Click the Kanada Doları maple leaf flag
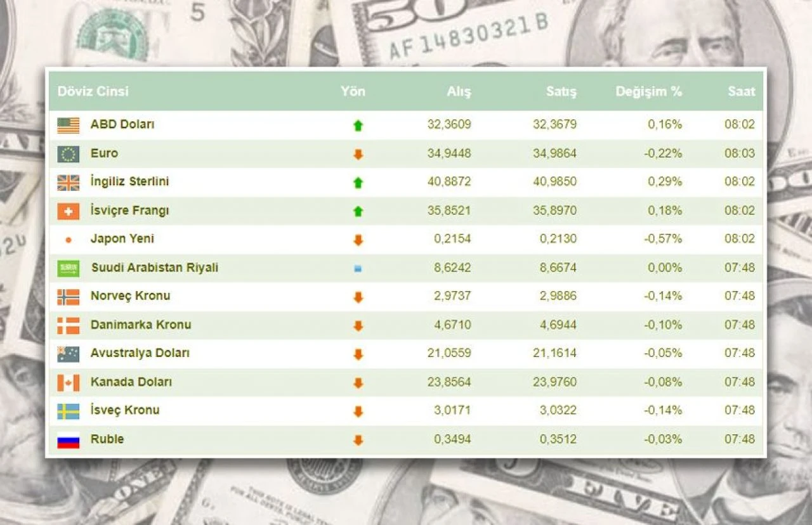Image resolution: width=812 pixels, height=525 pixels. pos(67,382)
